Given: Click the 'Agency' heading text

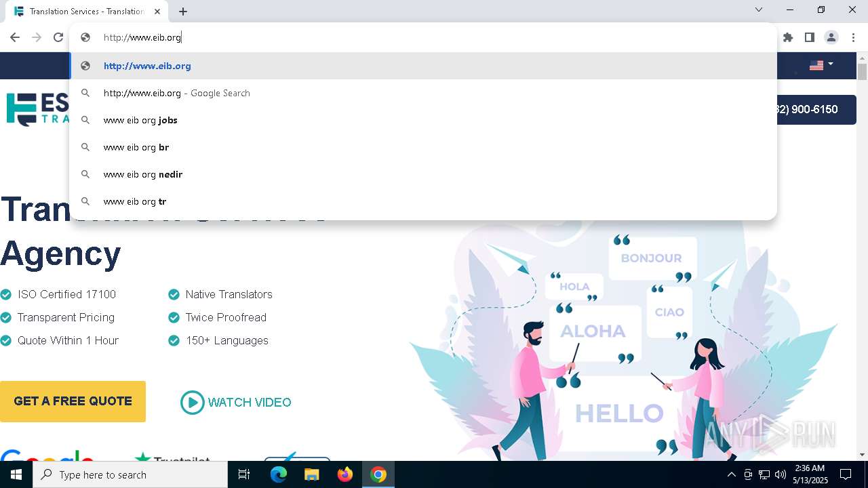Looking at the screenshot, I should click(60, 254).
